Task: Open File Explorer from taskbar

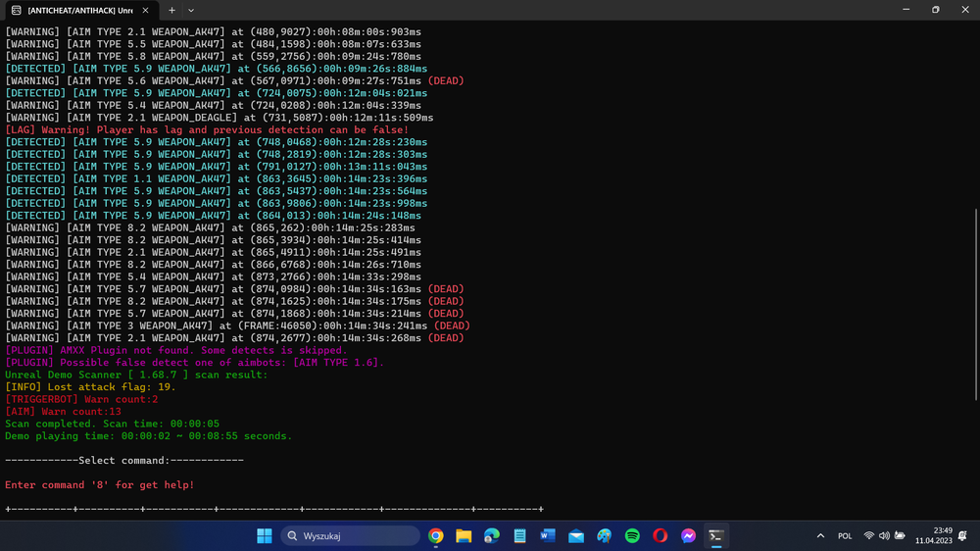Action: pyautogui.click(x=464, y=536)
